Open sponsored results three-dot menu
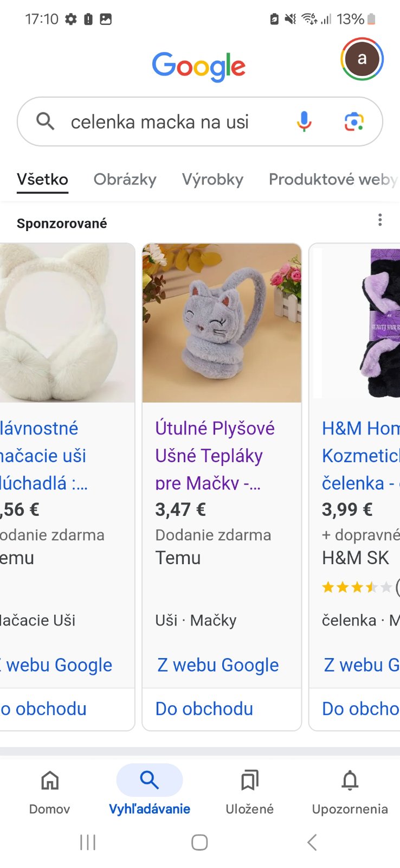400x868 pixels. click(380, 220)
